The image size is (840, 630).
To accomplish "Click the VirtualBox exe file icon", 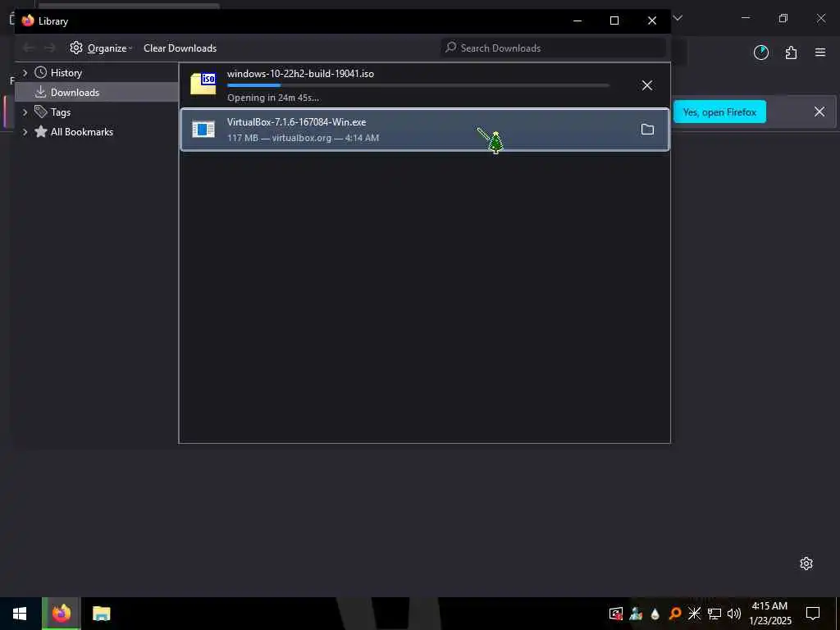I will point(203,129).
